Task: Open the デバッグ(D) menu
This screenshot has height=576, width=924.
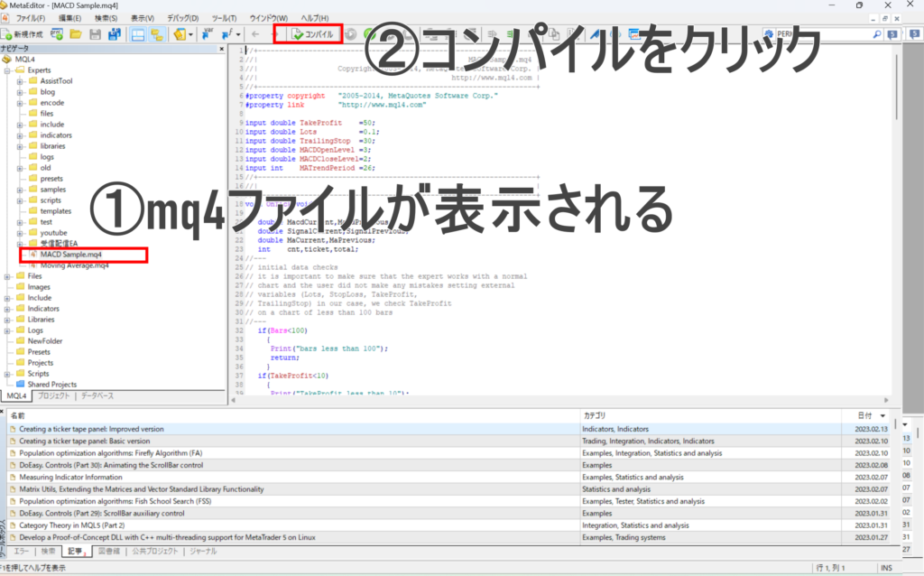Action: click(182, 18)
